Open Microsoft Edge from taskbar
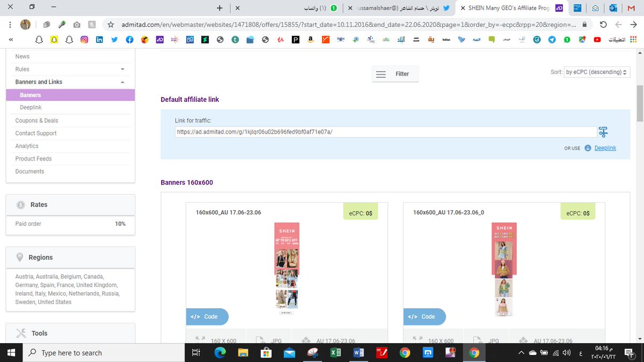This screenshot has height=362, width=644. click(x=220, y=353)
